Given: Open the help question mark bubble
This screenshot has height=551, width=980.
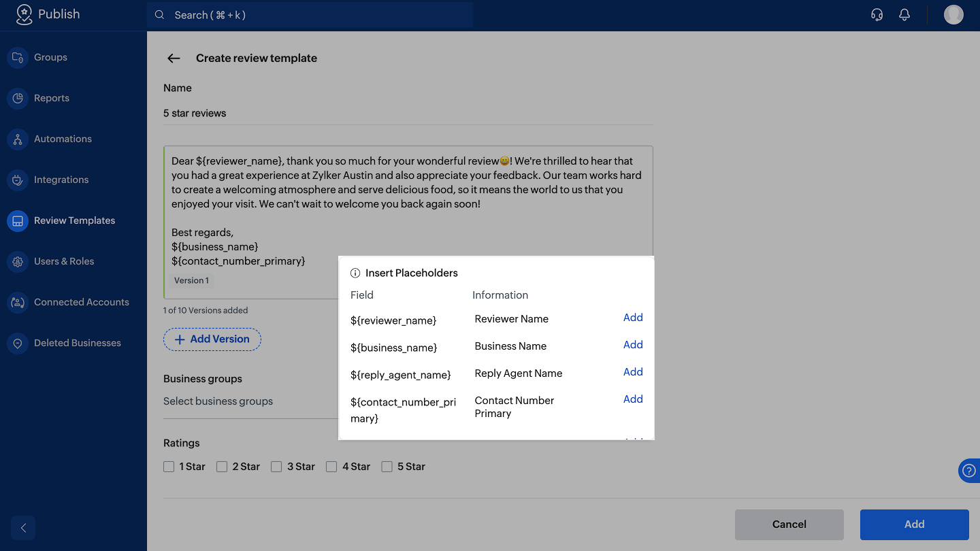Looking at the screenshot, I should [x=968, y=471].
